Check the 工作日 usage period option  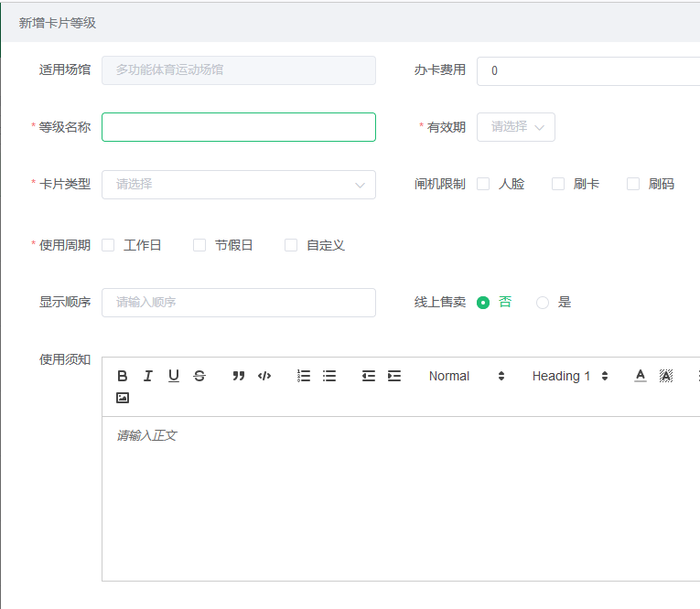108,245
